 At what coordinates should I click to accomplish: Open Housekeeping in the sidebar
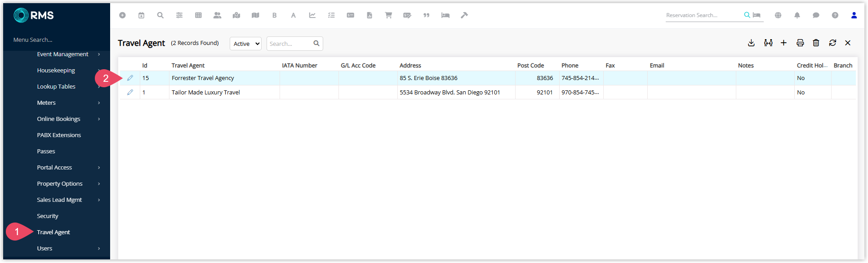(56, 70)
